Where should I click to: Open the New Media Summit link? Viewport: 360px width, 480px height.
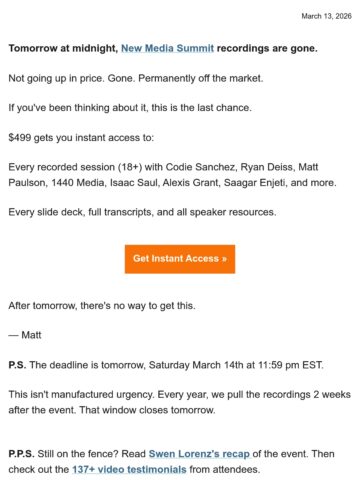point(167,48)
